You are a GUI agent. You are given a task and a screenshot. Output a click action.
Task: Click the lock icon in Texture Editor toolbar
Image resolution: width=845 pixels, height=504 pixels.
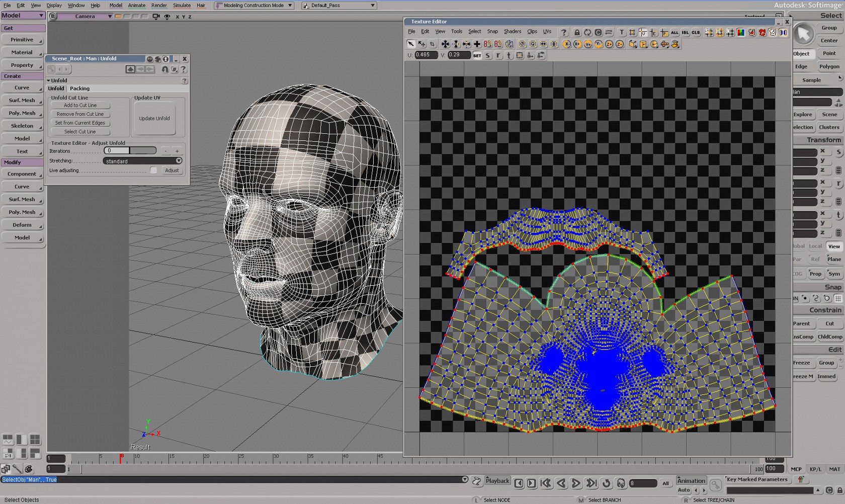(x=577, y=32)
